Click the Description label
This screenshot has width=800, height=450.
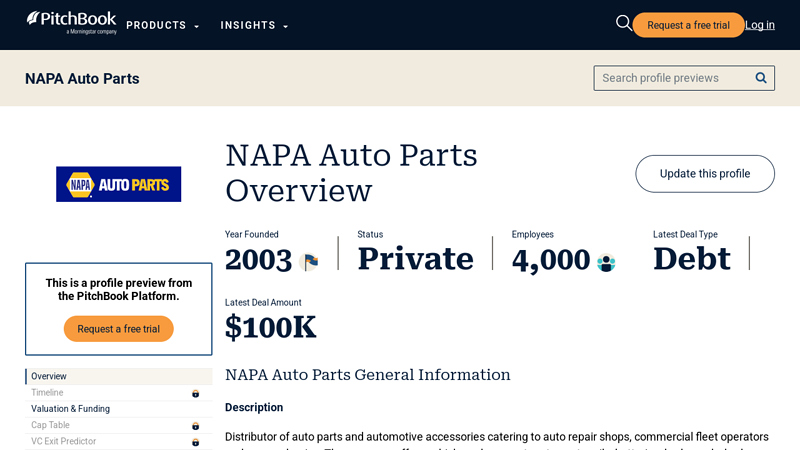[x=254, y=408]
